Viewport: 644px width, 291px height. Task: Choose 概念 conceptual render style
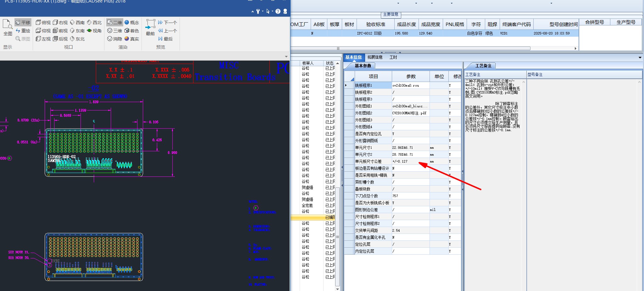pyautogui.click(x=132, y=23)
